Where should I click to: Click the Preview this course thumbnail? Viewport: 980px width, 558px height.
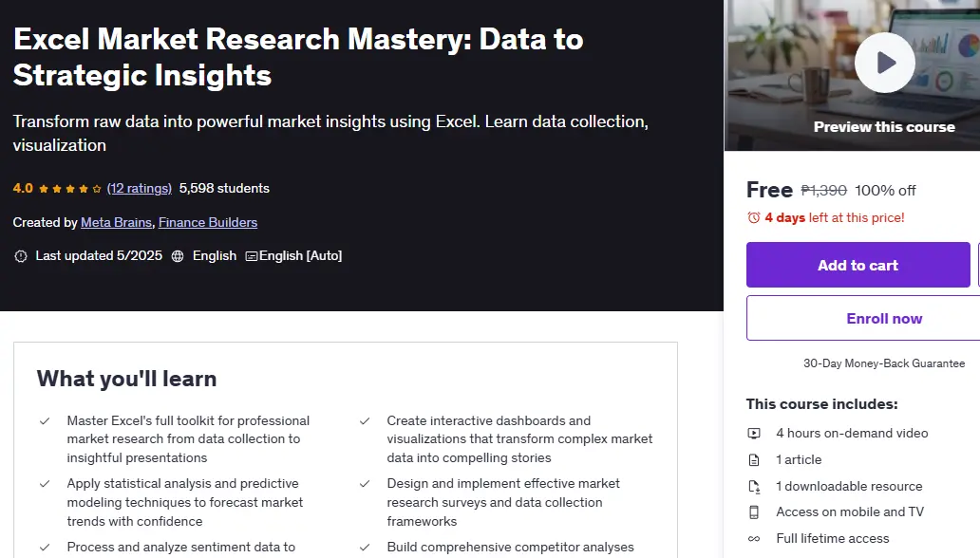coord(852,75)
